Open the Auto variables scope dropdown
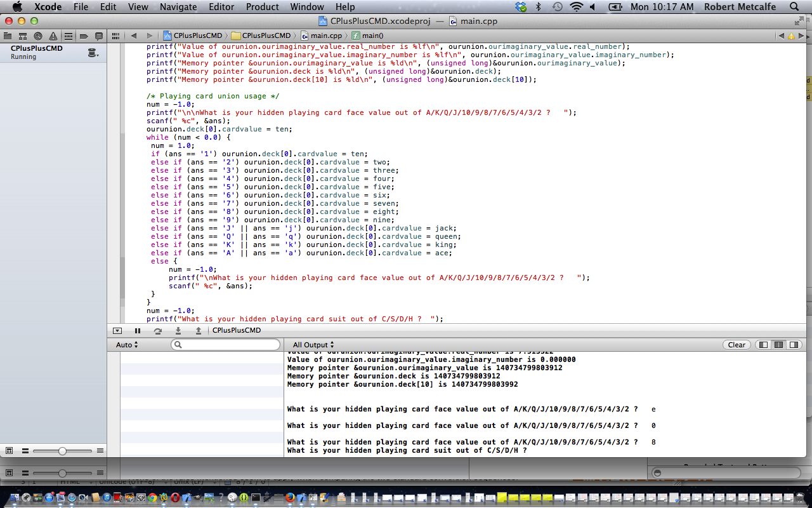 click(127, 345)
